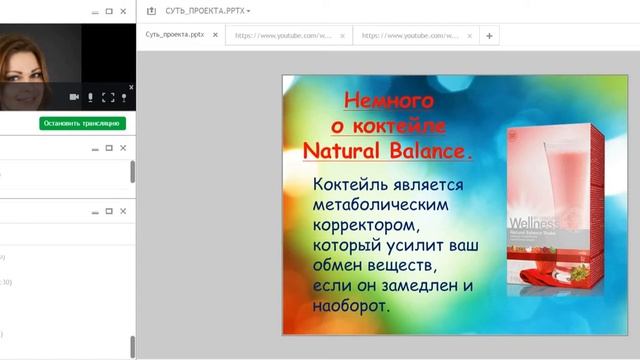The height and width of the screenshot is (360, 640).
Task: Minimize the middle left panel
Action: pyautogui.click(x=95, y=149)
